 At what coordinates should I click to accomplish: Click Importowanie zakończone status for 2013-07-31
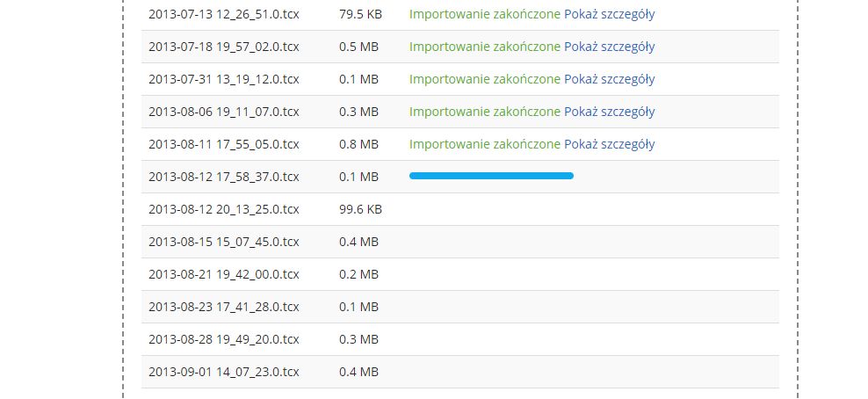pos(484,80)
